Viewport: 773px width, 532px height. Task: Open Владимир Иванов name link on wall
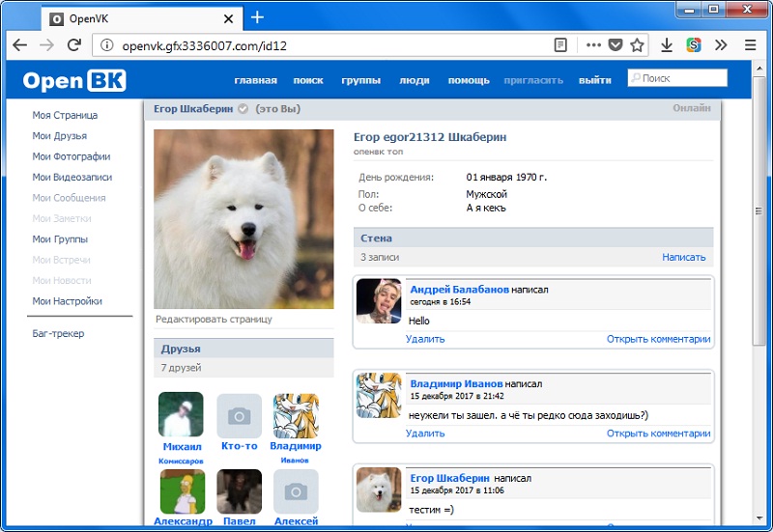click(456, 383)
